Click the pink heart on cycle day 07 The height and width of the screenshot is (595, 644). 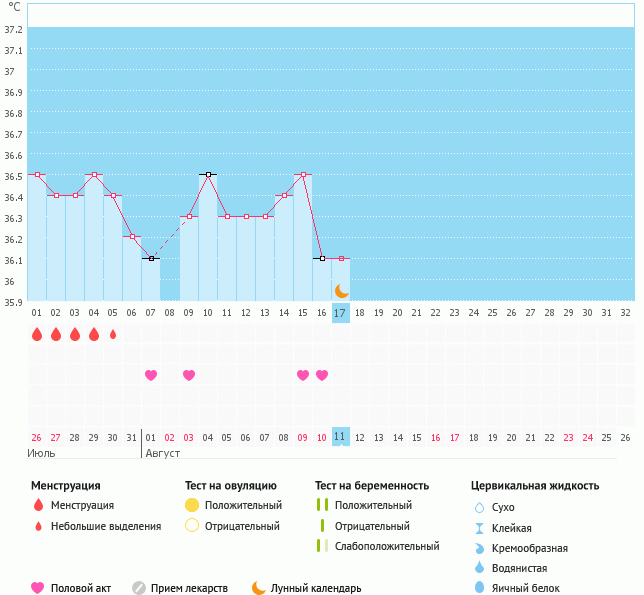tap(151, 375)
